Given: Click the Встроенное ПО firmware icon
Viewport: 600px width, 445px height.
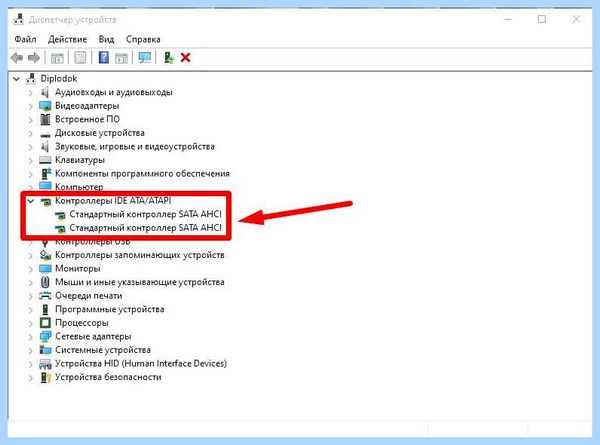Looking at the screenshot, I should pyautogui.click(x=45, y=119).
